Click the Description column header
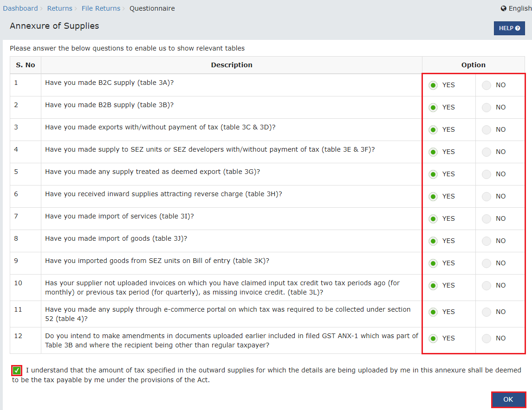The image size is (532, 410). coord(232,65)
